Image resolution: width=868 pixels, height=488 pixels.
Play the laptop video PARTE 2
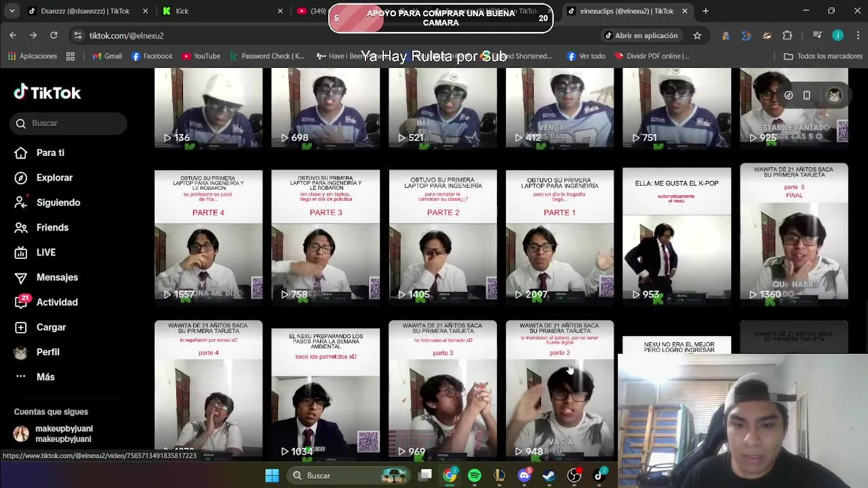tap(443, 235)
